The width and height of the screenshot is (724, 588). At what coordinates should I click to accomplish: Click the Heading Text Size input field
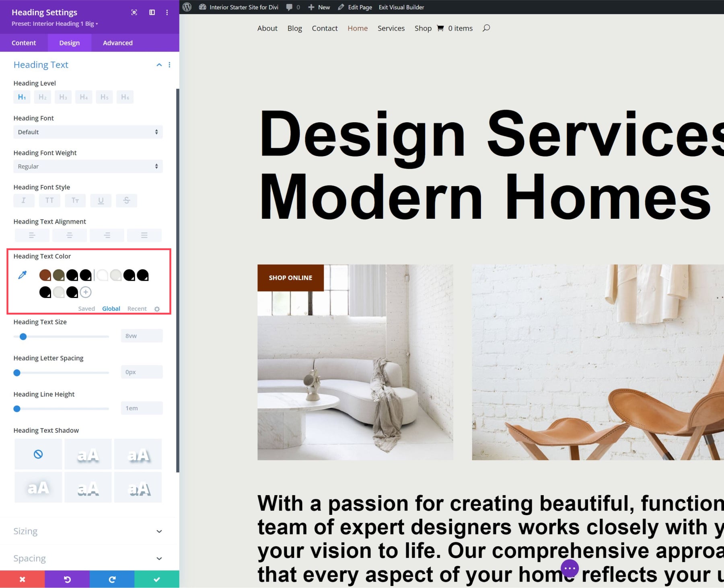tap(142, 335)
